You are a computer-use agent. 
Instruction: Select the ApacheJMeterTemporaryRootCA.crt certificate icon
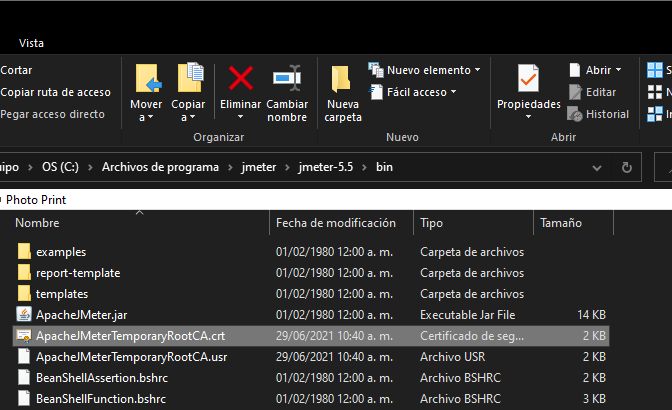click(x=24, y=335)
